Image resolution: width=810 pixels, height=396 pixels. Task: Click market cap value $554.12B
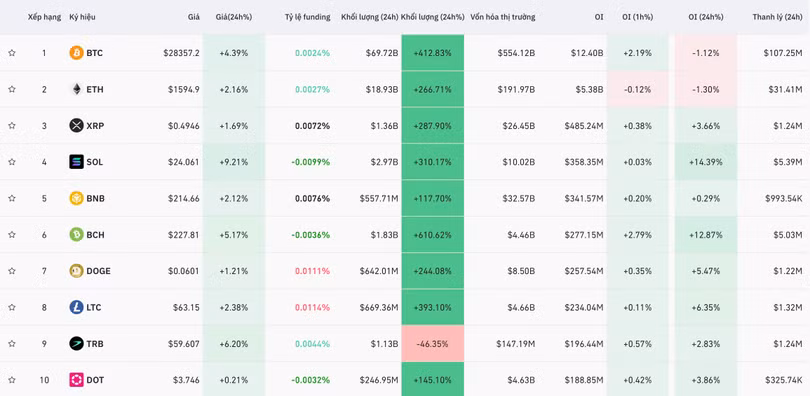coord(516,53)
